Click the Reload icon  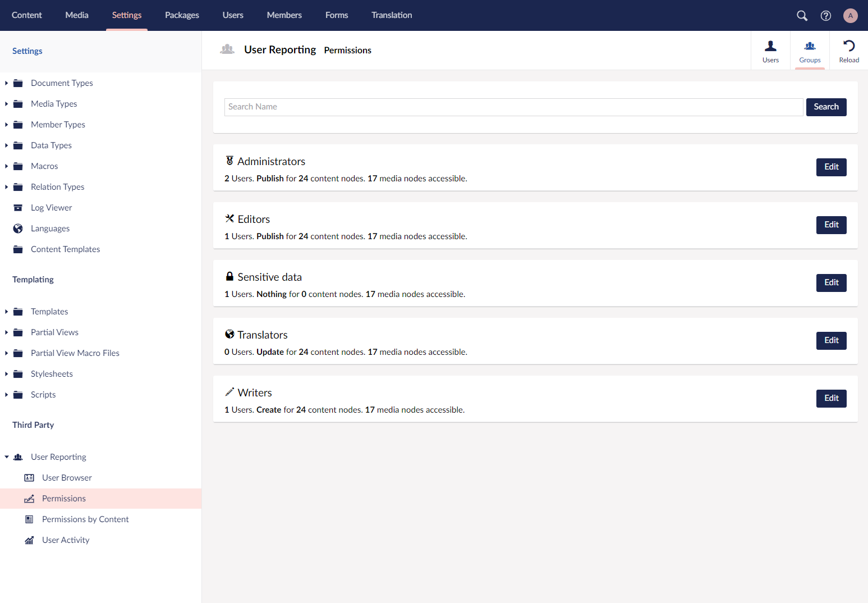click(x=849, y=46)
